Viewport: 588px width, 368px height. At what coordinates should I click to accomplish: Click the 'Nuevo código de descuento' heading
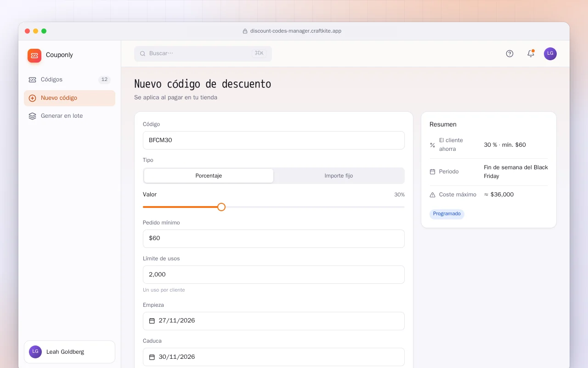[203, 84]
